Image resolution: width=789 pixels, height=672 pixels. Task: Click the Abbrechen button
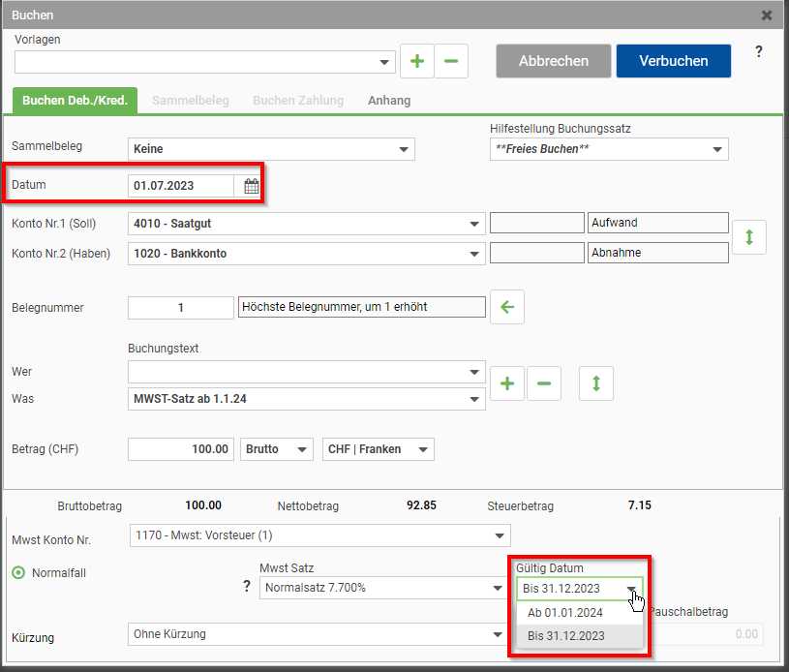[x=554, y=61]
